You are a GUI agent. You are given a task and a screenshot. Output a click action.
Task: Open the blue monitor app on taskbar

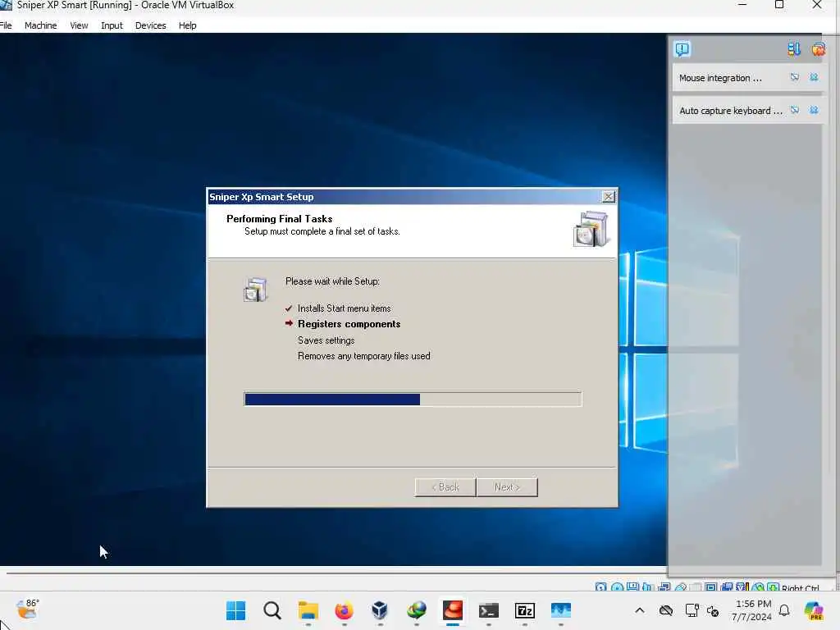[561, 610]
